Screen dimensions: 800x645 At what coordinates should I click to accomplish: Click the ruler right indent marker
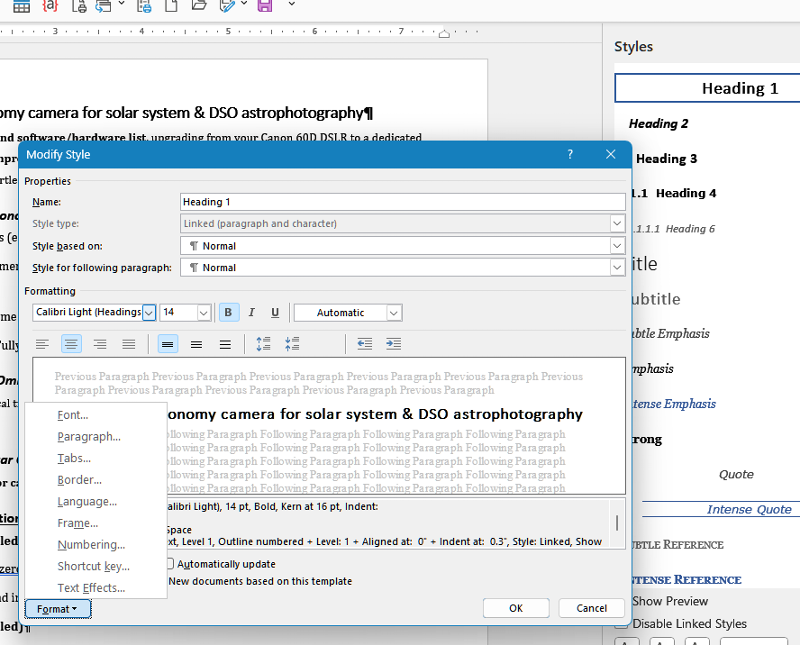point(444,34)
